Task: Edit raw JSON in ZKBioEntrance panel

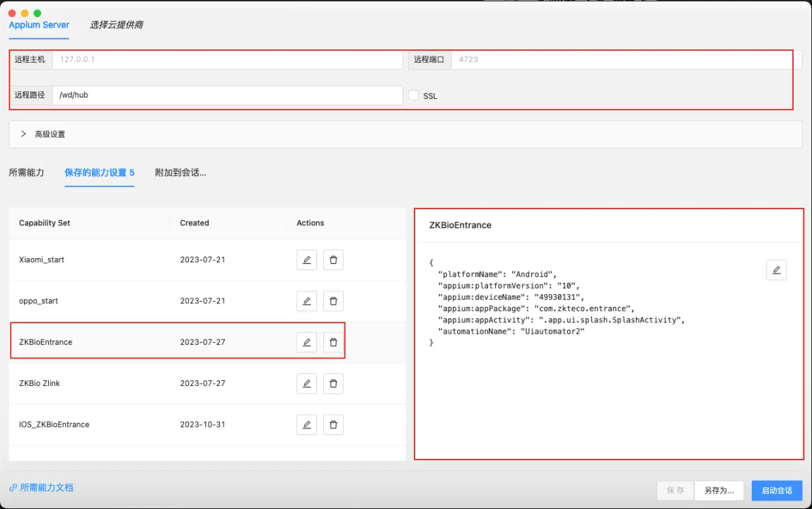Action: coord(776,270)
